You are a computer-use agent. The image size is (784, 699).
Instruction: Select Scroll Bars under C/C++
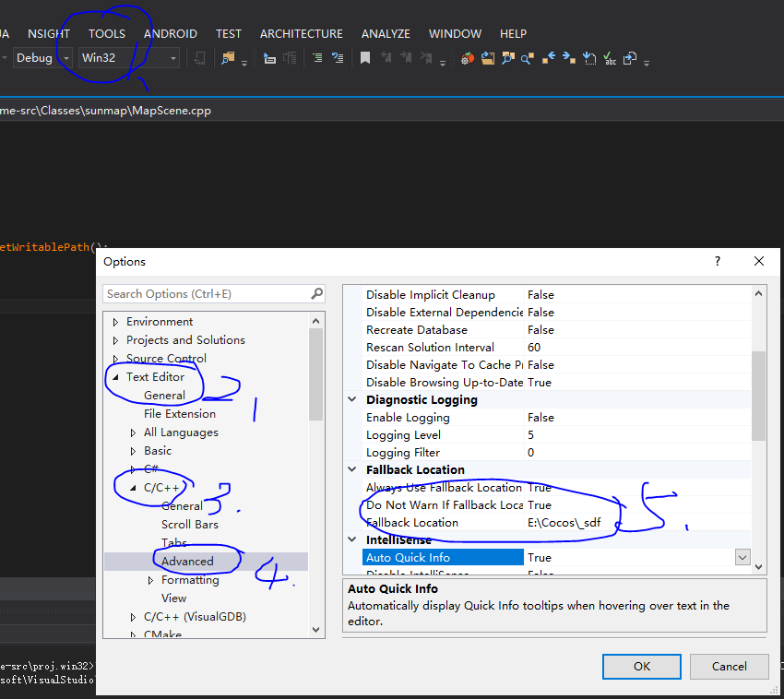point(189,525)
